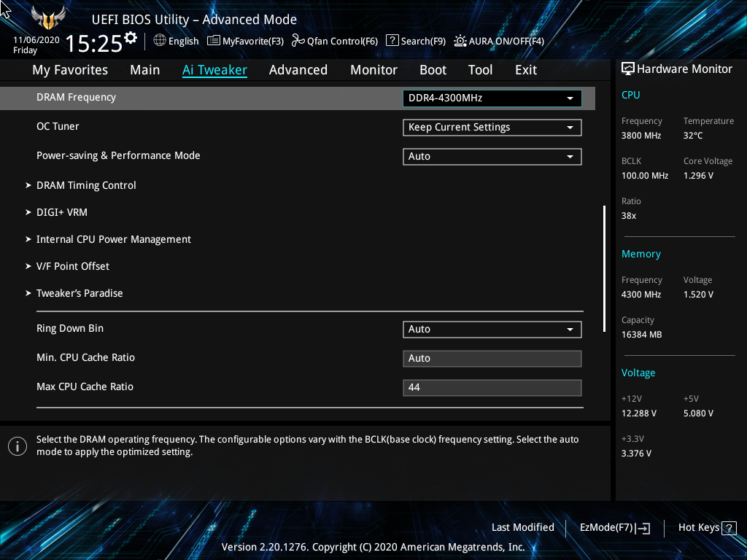Image resolution: width=747 pixels, height=560 pixels.
Task: Open the Tool tab
Action: (480, 69)
